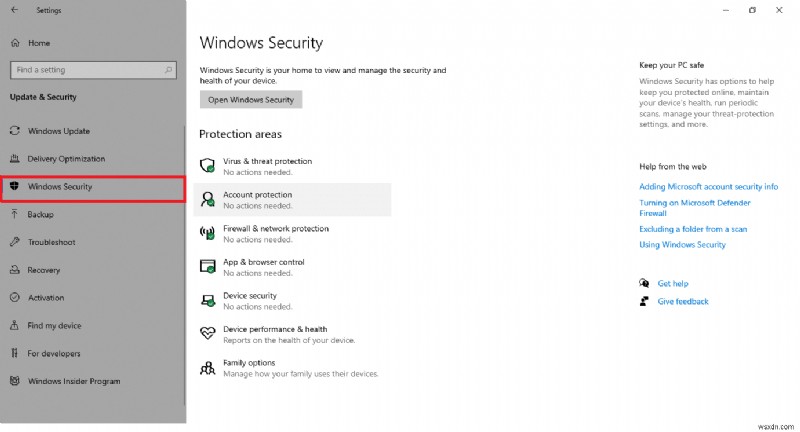Image resolution: width=800 pixels, height=432 pixels.
Task: Go to Backup settings
Action: click(x=41, y=215)
